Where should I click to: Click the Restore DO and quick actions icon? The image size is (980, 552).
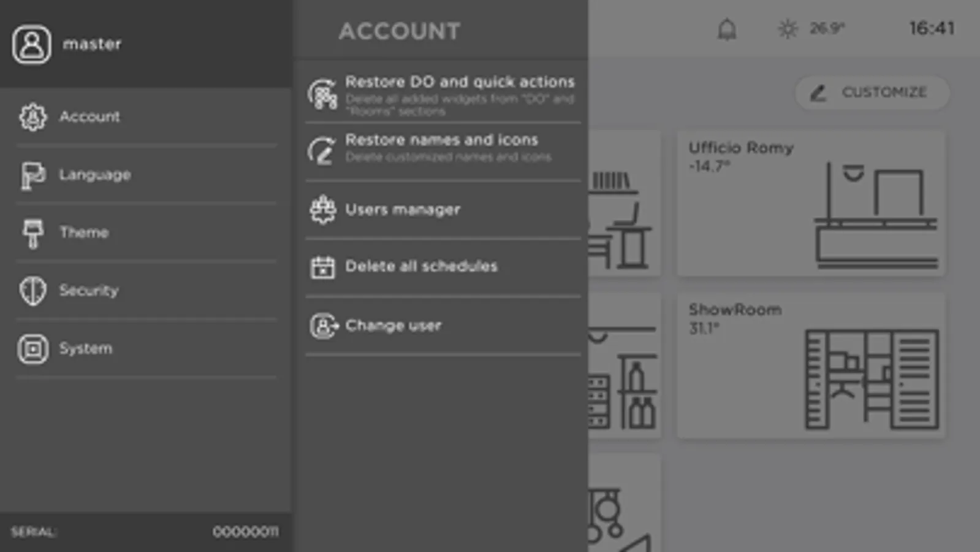322,94
